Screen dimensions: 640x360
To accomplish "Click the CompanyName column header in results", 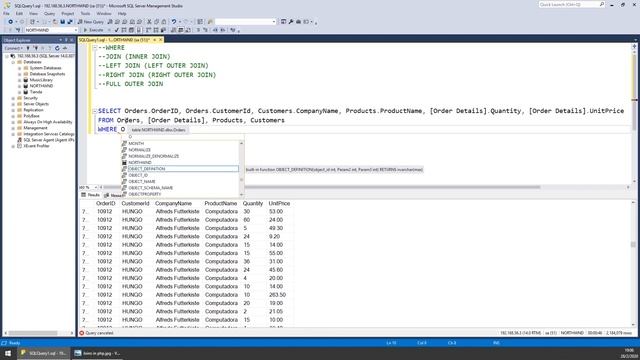I will click(173, 203).
